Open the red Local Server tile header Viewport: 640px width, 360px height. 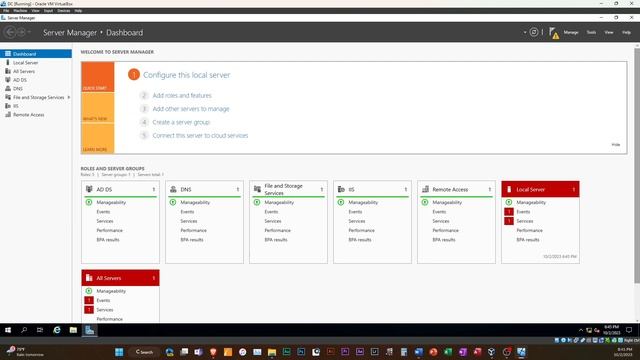[x=540, y=189]
